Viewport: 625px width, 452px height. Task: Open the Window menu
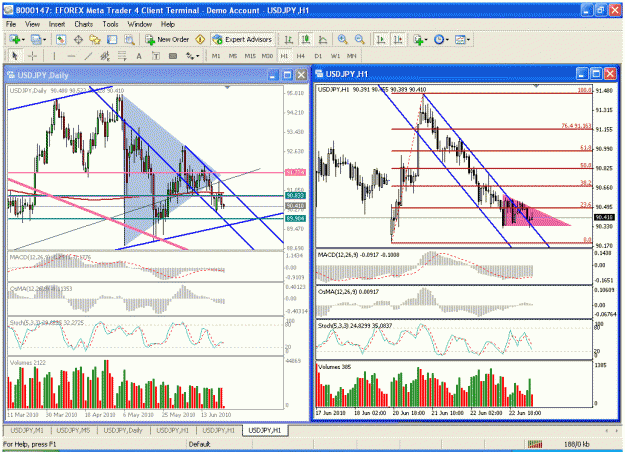(140, 24)
